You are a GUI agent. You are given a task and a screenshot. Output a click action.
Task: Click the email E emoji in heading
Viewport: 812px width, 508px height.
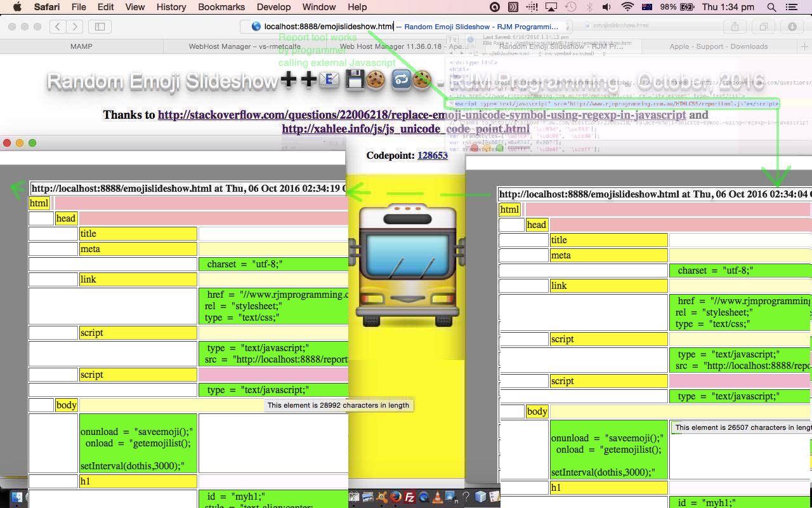click(x=329, y=79)
